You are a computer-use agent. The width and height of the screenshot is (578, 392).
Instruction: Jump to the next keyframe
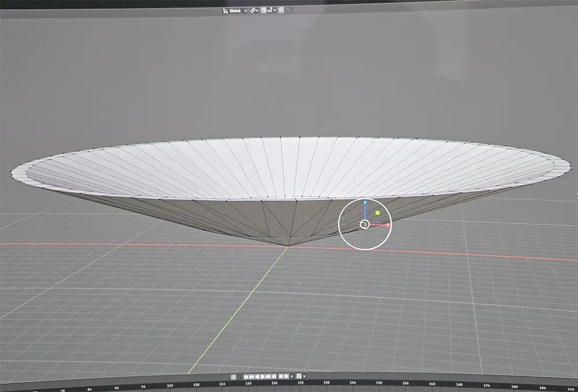tap(268, 377)
